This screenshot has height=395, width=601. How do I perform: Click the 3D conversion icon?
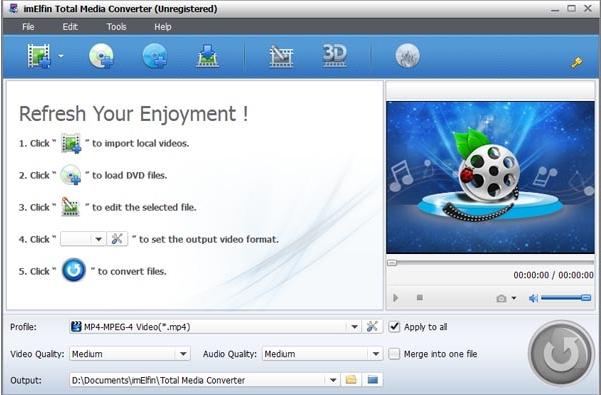pyautogui.click(x=335, y=56)
